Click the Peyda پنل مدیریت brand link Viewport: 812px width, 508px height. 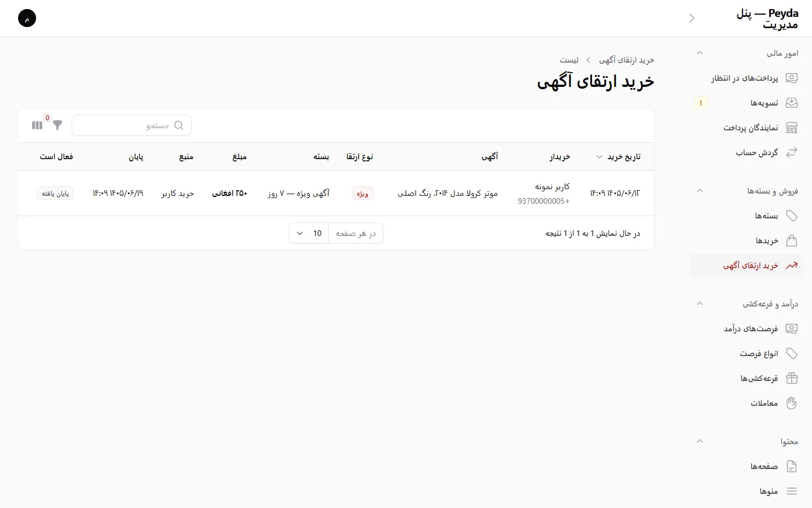[x=767, y=19]
